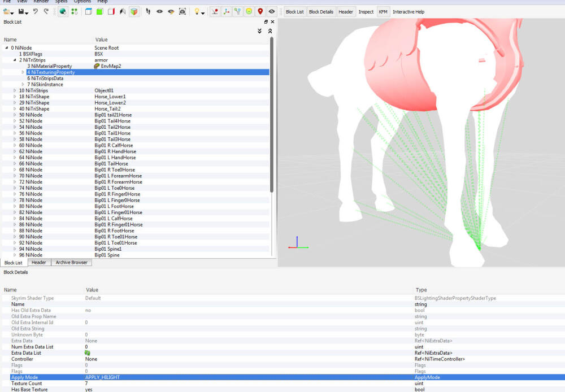Switch to the Archive Browser tab
565x392 pixels.
(x=71, y=262)
